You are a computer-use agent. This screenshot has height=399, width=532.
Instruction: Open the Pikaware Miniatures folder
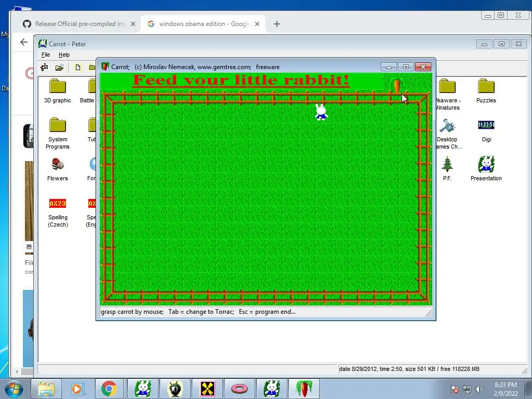click(447, 95)
